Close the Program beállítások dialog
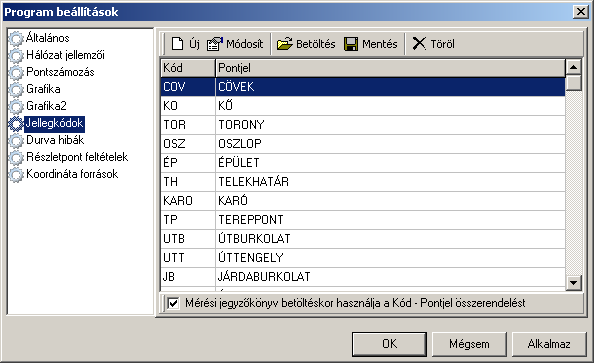Screen dimensions: 594x363 (580, 12)
